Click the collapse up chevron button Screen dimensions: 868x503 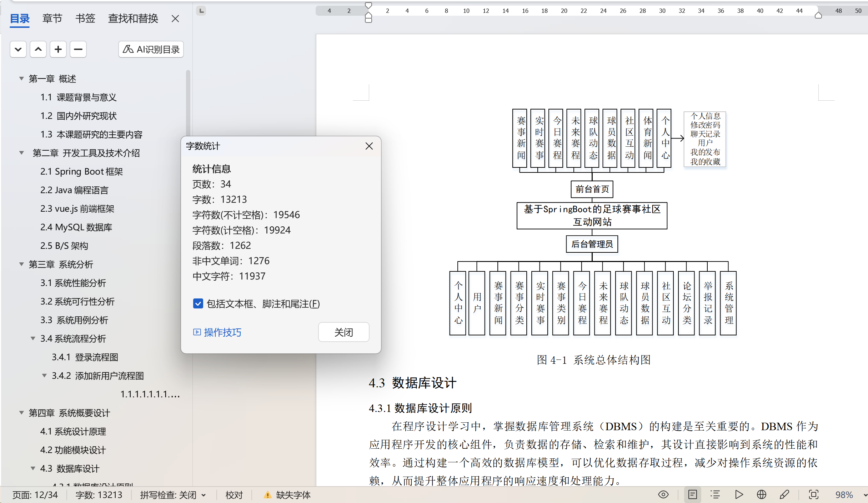38,49
